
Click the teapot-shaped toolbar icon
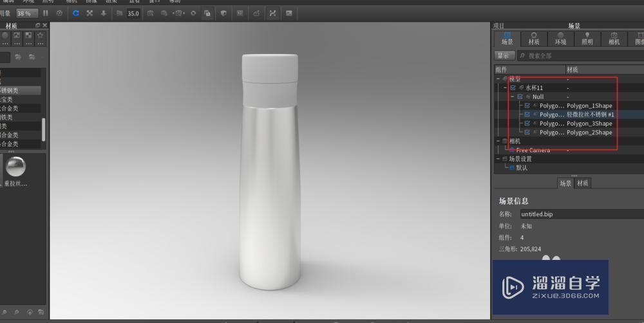256,13
